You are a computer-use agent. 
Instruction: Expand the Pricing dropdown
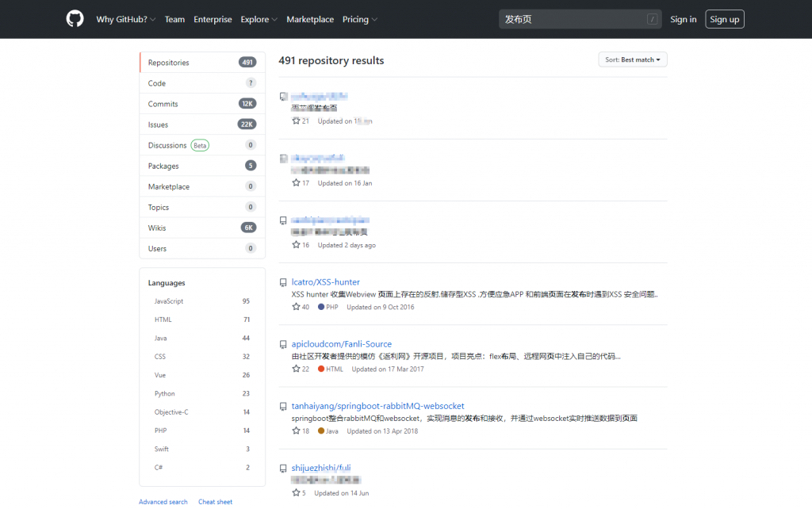point(360,19)
